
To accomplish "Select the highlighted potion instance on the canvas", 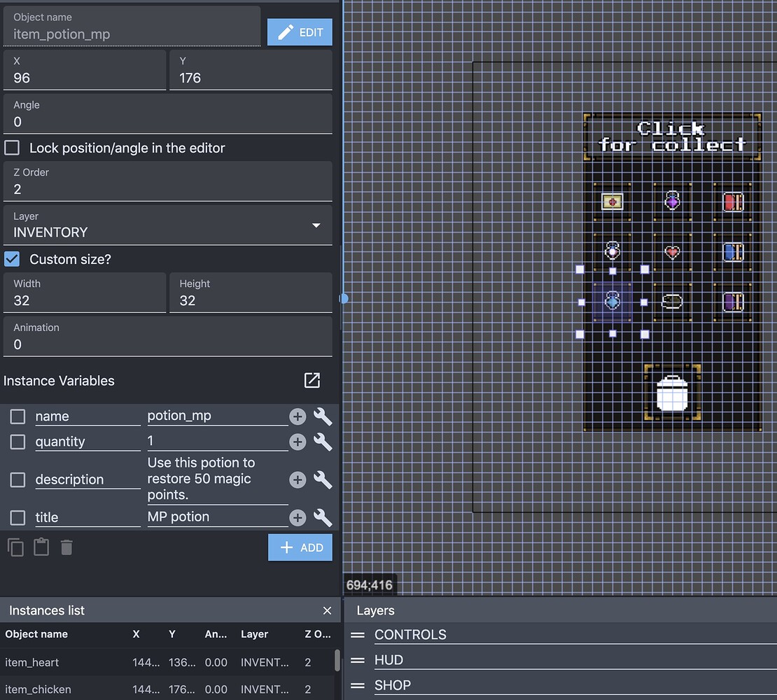I will 611,301.
